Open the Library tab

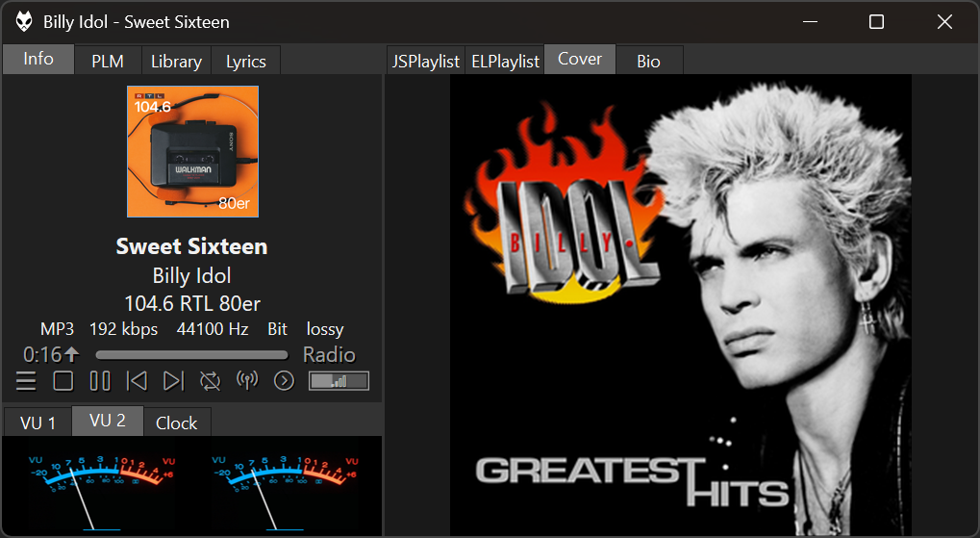pos(176,62)
